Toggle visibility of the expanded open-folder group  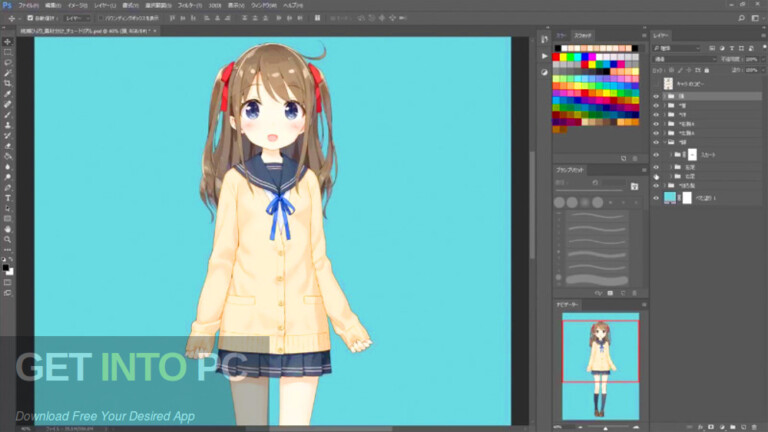[656, 143]
